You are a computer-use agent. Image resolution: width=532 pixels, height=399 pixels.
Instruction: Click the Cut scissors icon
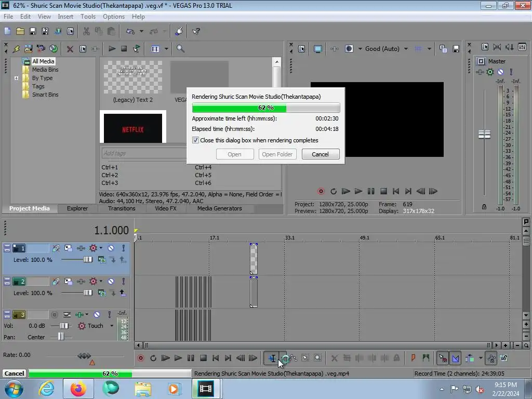86,31
